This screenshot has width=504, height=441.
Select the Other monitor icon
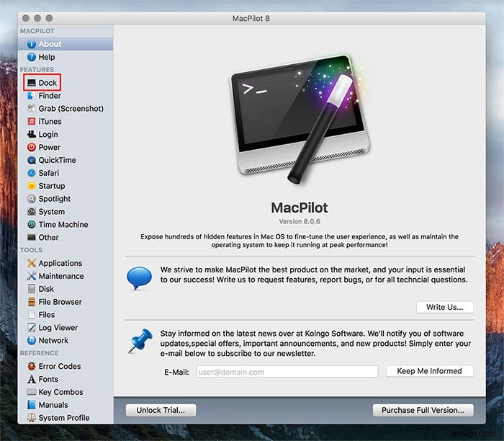pos(32,237)
